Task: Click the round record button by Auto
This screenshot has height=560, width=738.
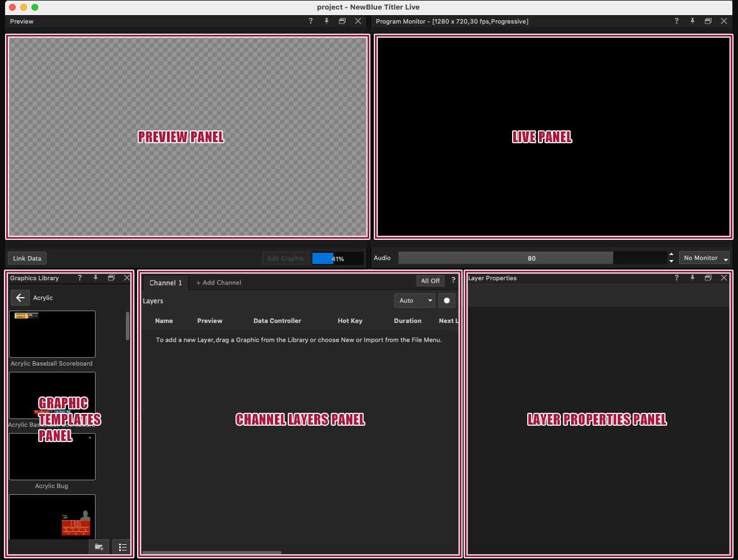Action: point(447,301)
